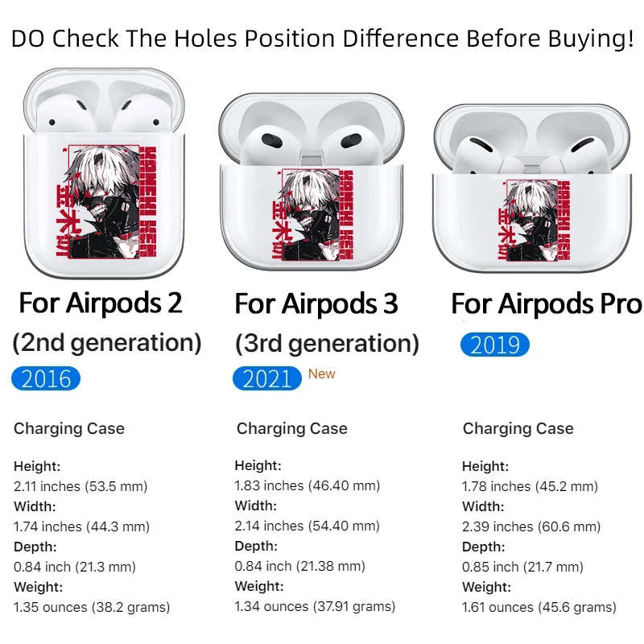644x644 pixels.
Task: Click the (3rd generation) subtitle
Action: pyautogui.click(x=327, y=345)
